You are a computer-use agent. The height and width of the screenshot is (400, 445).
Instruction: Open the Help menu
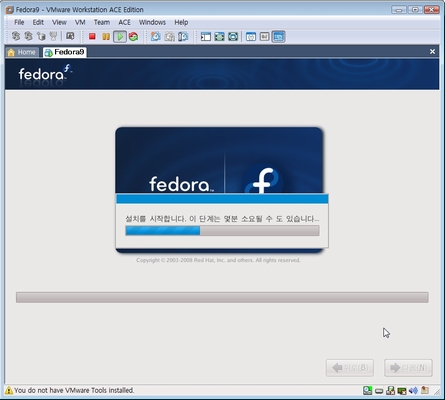click(x=181, y=22)
